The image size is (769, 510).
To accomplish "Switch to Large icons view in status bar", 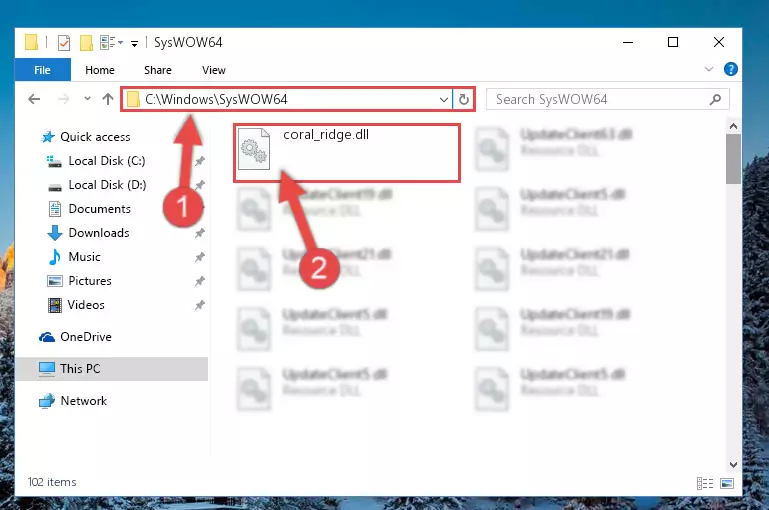I will click(x=727, y=484).
